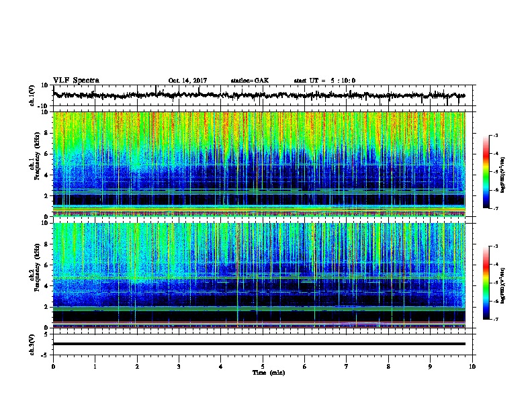Click the "-7" tick on ch.2 colorbar
The image size is (532, 411).
(496, 319)
